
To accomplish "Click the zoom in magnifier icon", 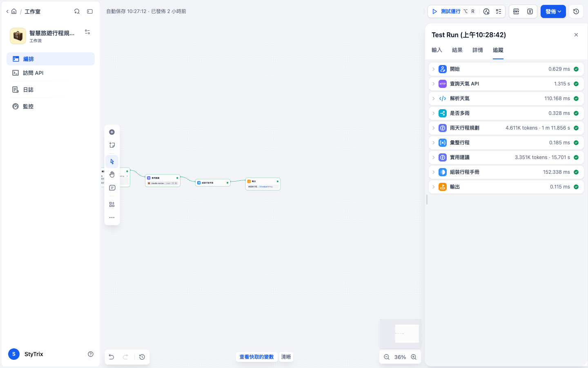I will coord(414,357).
